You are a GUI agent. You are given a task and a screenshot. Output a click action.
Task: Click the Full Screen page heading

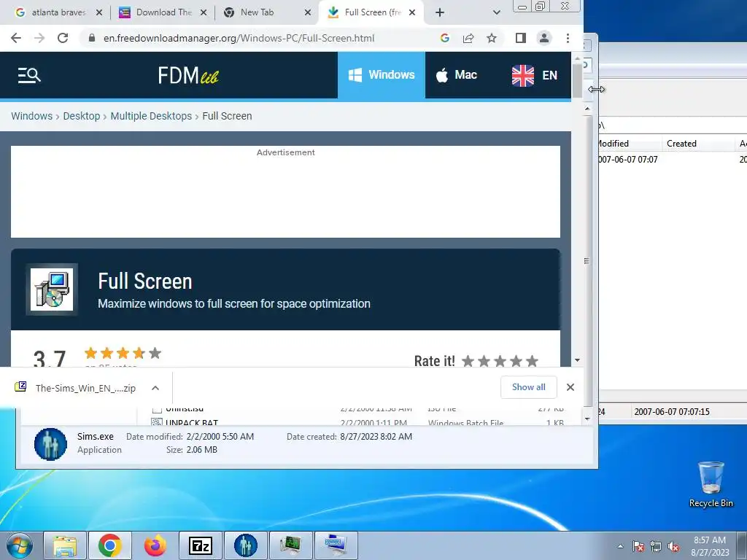(x=145, y=281)
